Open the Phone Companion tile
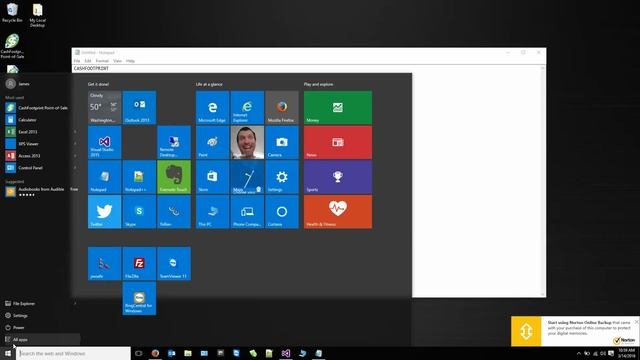This screenshot has height=360, width=640. 247,211
